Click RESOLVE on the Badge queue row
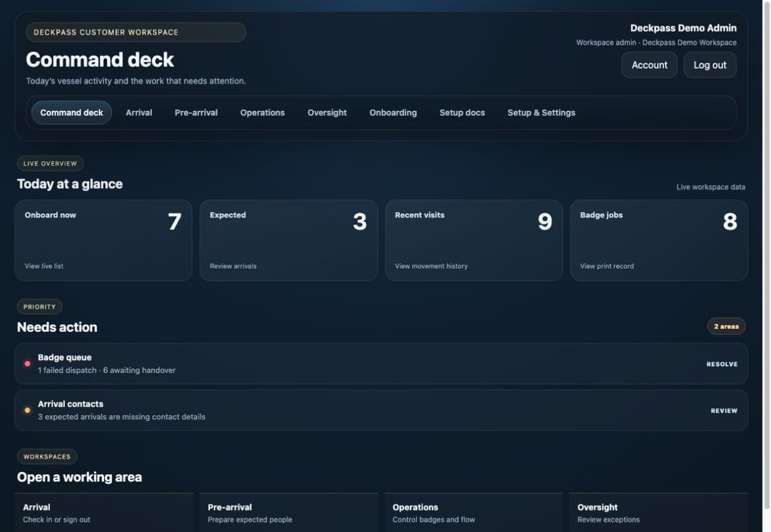The height and width of the screenshot is (532, 771). click(x=722, y=364)
